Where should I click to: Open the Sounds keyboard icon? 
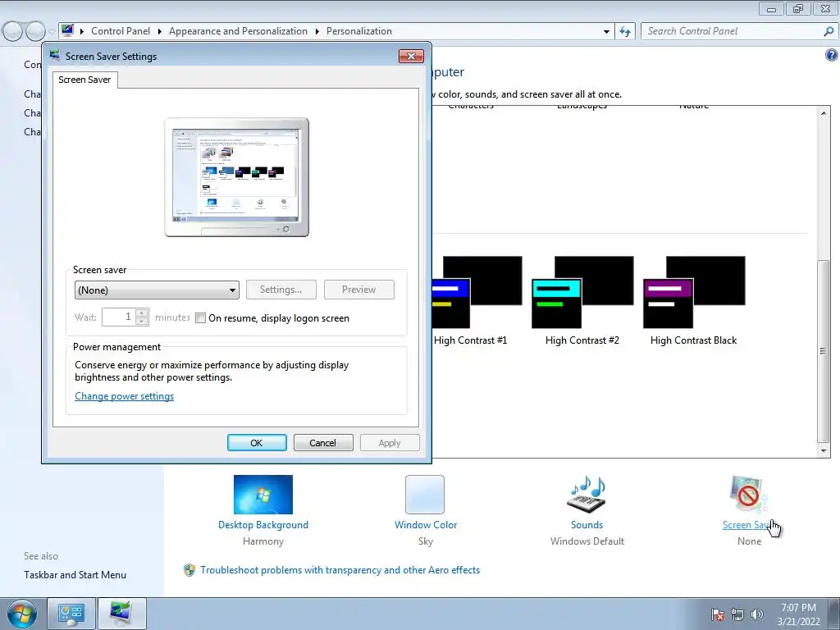[587, 495]
